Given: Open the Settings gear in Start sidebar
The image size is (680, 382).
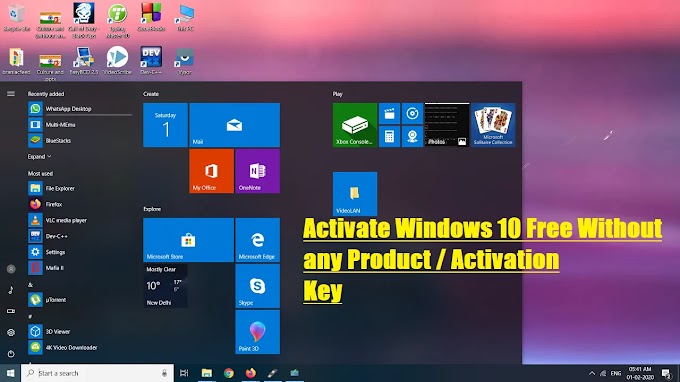Looking at the screenshot, I should tap(11, 333).
